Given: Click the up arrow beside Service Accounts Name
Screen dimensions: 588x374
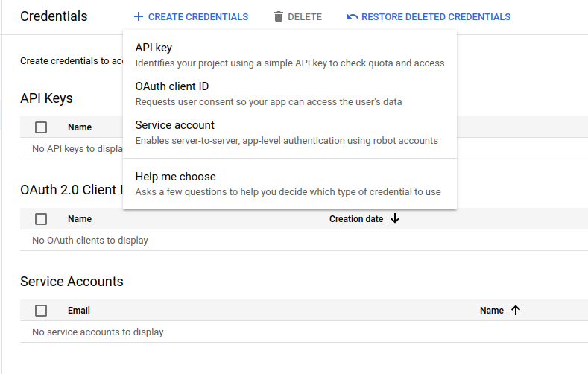Looking at the screenshot, I should (515, 311).
